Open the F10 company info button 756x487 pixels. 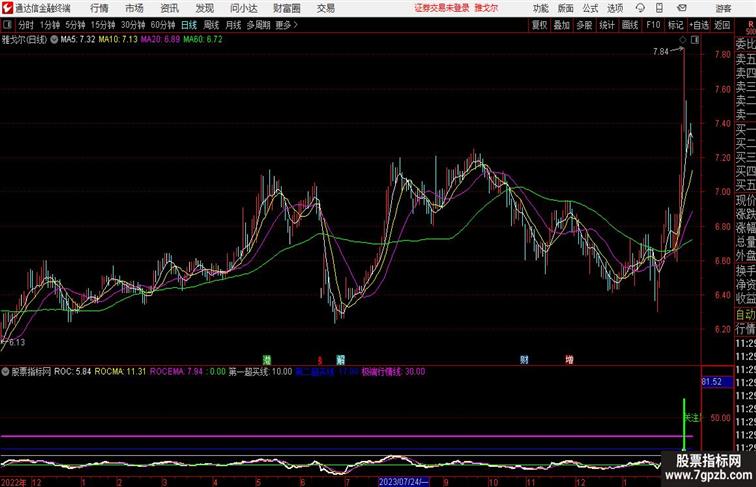coord(653,25)
